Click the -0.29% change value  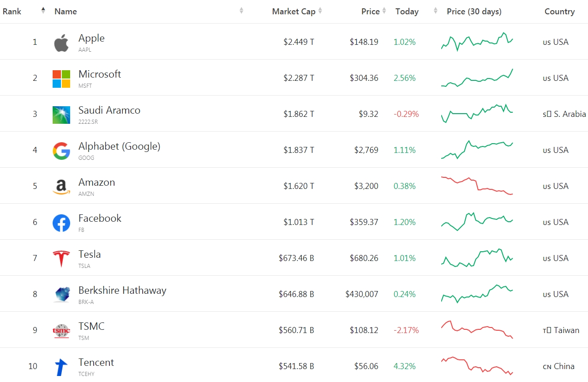pos(406,114)
